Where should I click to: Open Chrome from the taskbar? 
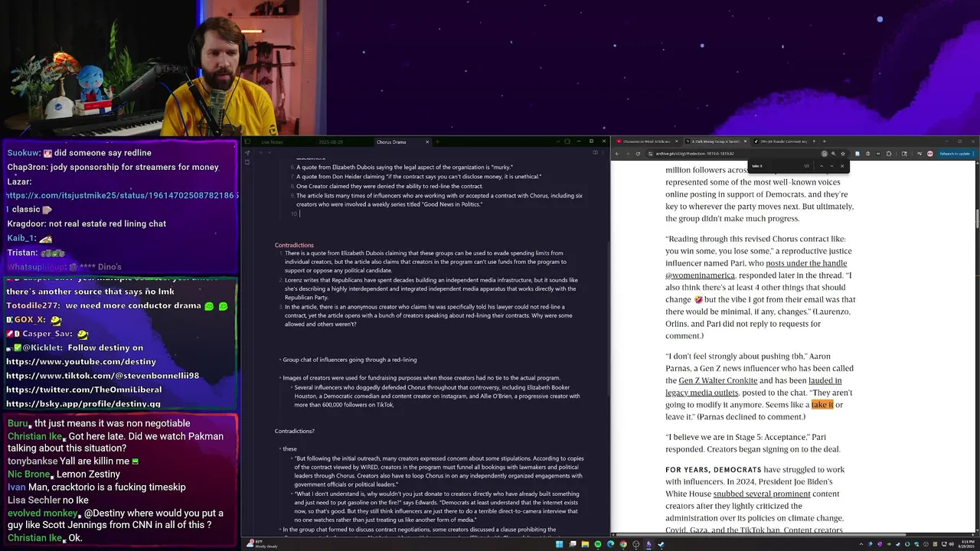click(623, 544)
